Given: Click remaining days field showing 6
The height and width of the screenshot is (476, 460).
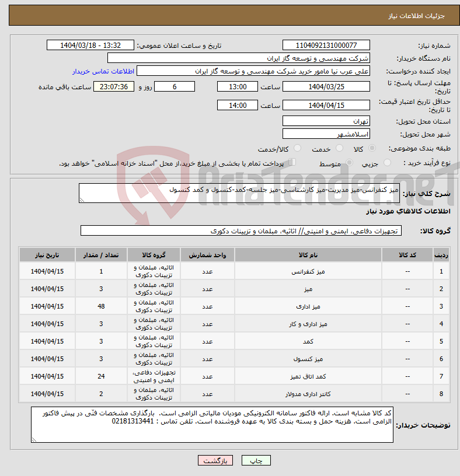Looking at the screenshot, I should tap(175, 87).
